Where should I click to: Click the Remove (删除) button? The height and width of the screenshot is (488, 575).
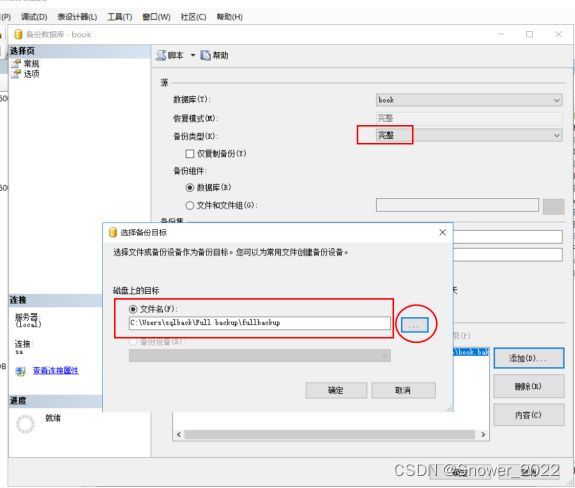point(528,386)
